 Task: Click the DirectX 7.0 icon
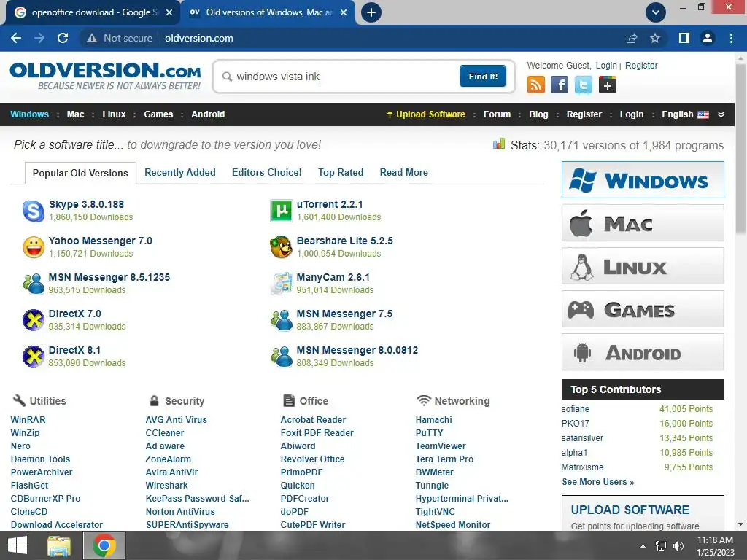pos(34,320)
